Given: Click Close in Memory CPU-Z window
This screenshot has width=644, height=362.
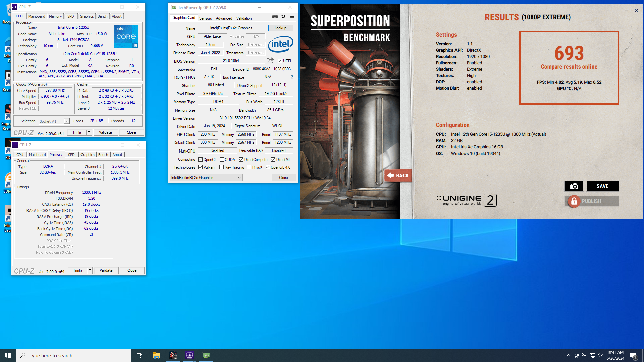Looking at the screenshot, I should tap(132, 270).
